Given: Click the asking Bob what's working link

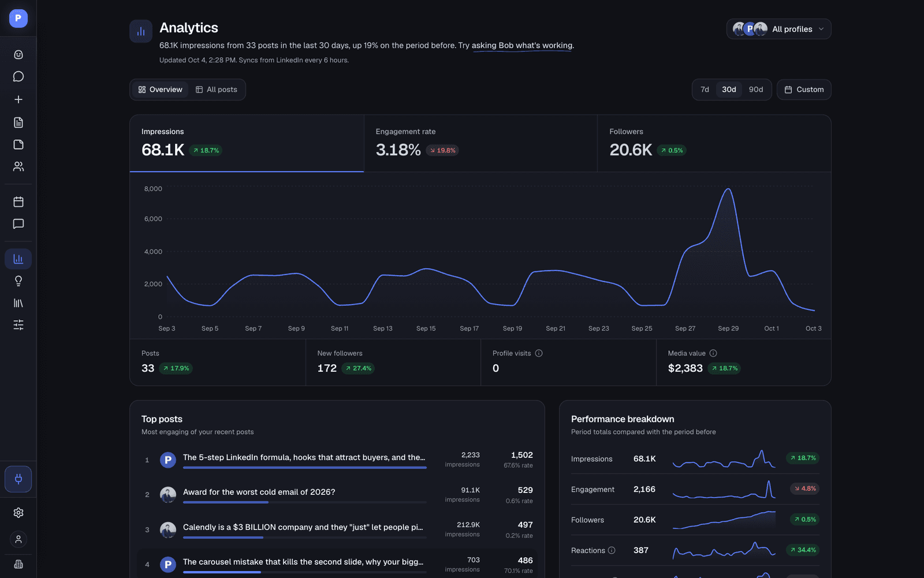Looking at the screenshot, I should [522, 45].
